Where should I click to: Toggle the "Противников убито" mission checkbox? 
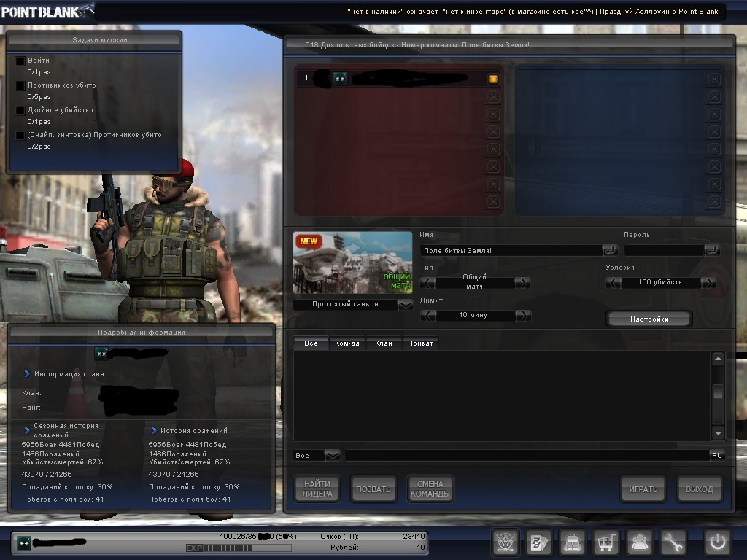point(20,86)
